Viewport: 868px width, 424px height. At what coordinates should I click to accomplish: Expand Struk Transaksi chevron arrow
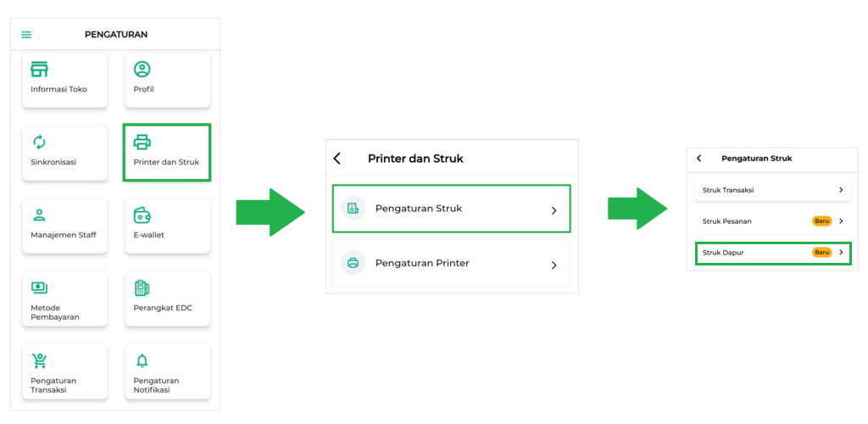(841, 191)
